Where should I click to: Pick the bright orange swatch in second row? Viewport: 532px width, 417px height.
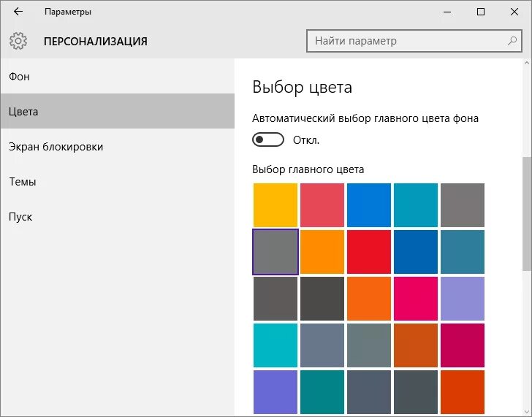(322, 252)
